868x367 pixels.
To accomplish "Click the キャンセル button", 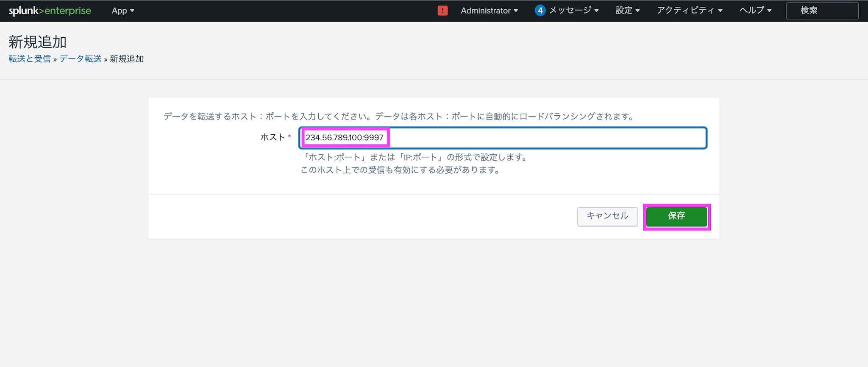I will [607, 216].
